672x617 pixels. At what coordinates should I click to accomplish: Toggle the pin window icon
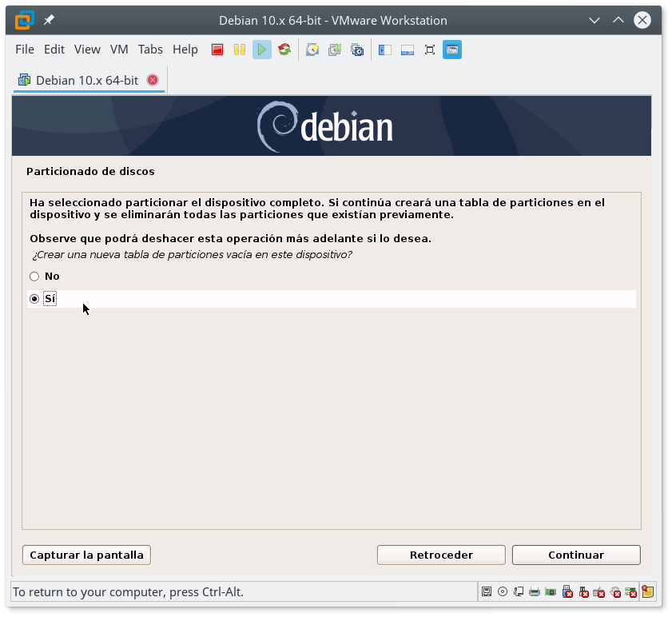[49, 20]
